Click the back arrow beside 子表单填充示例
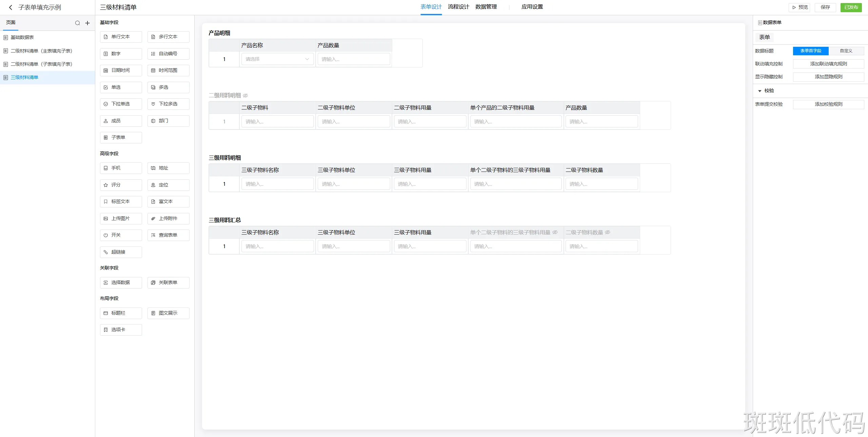Viewport: 868px width, 437px height. (x=11, y=7)
